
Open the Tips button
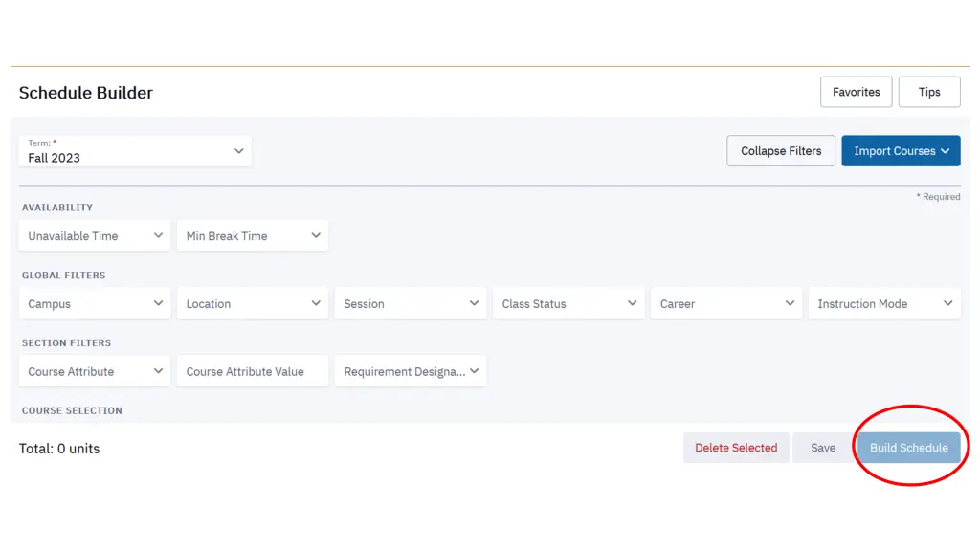(x=928, y=92)
